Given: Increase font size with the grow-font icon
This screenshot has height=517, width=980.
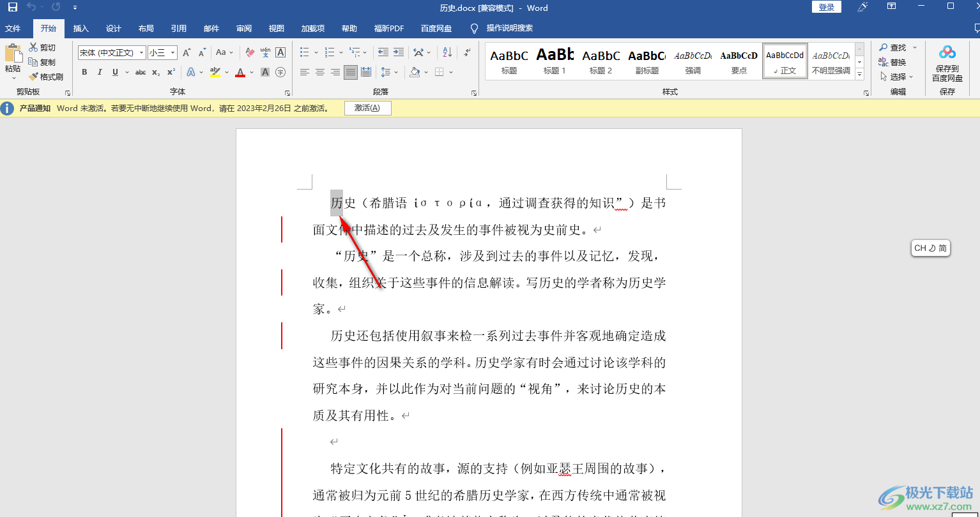Looking at the screenshot, I should (x=187, y=52).
